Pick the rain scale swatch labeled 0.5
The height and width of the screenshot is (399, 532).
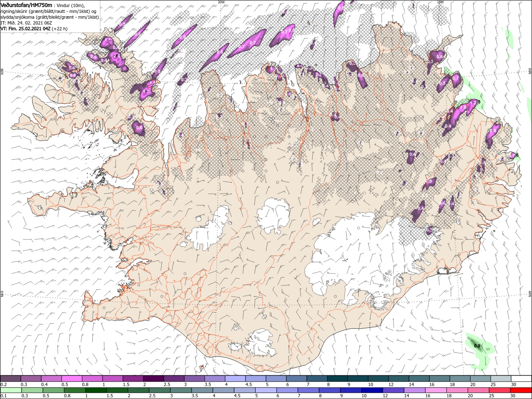53,390
